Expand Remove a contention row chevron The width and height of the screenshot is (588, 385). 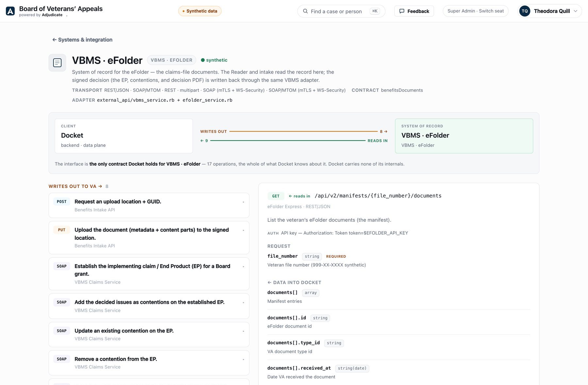point(243,360)
